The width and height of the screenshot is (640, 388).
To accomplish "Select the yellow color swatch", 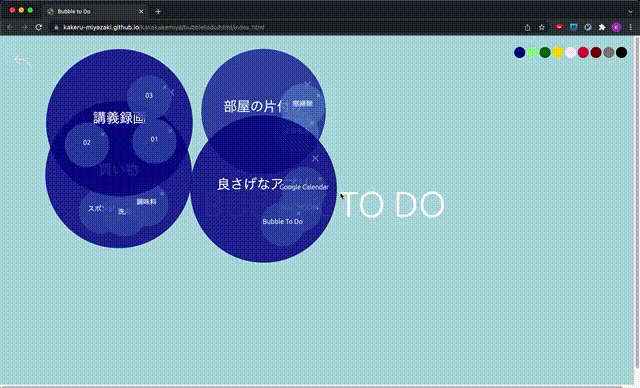I will [558, 52].
